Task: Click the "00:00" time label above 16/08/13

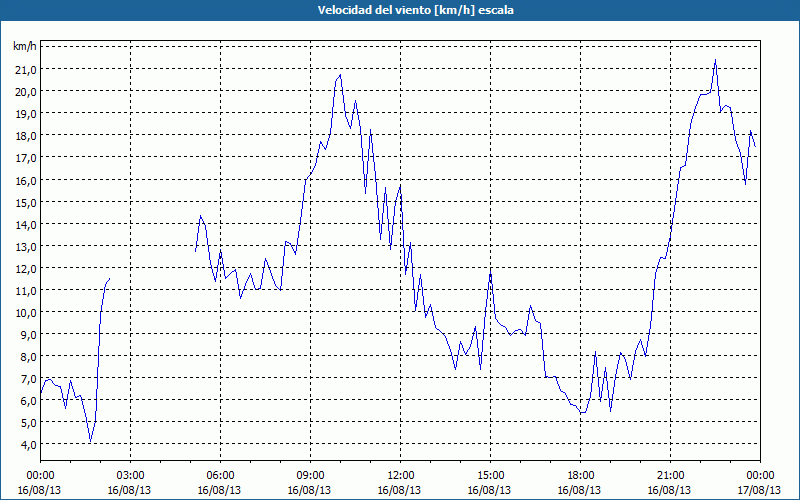Action: point(40,476)
